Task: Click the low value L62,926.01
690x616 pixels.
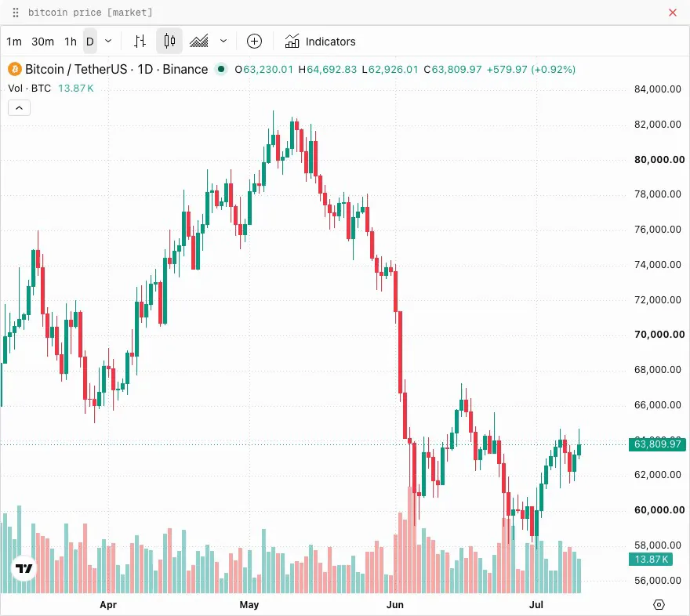Action: pos(390,70)
